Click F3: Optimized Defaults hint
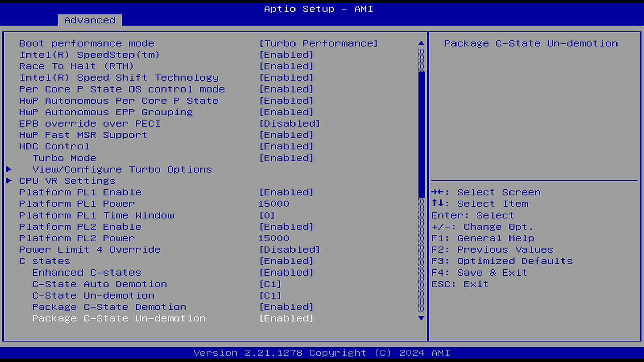Image resolution: width=644 pixels, height=362 pixels. (x=502, y=261)
